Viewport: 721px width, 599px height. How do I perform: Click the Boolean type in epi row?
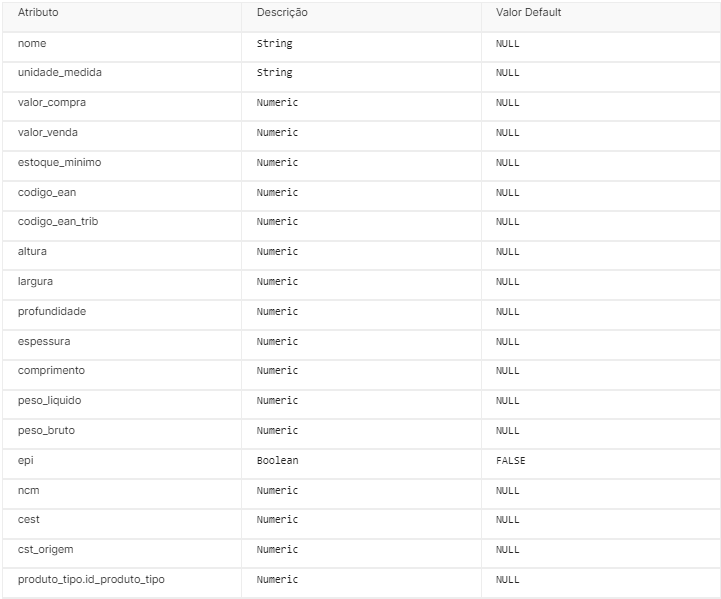coord(277,460)
